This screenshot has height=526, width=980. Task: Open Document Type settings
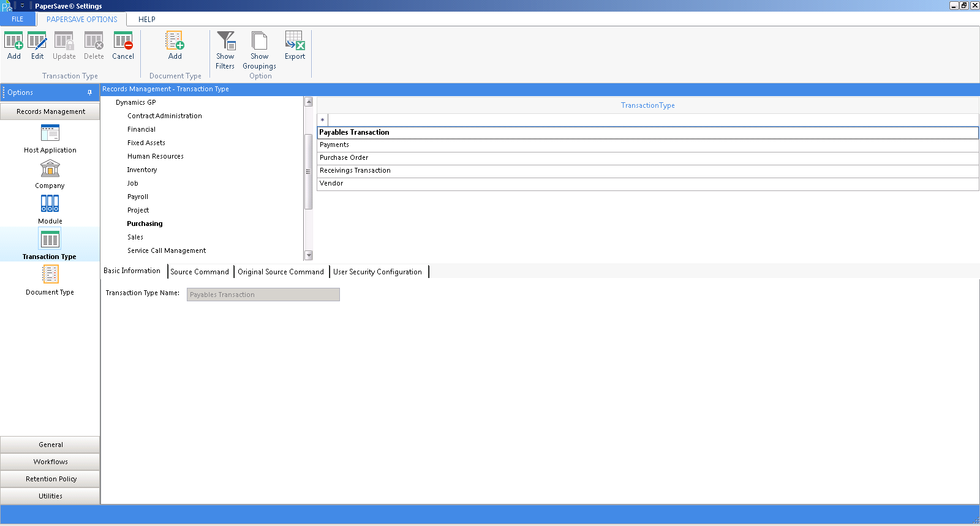coord(50,280)
